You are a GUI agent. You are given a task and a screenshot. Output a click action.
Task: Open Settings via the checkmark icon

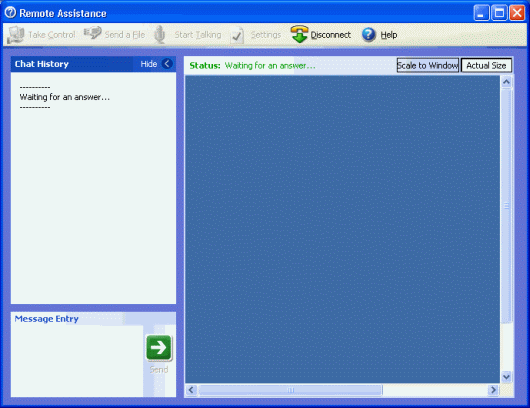click(237, 35)
